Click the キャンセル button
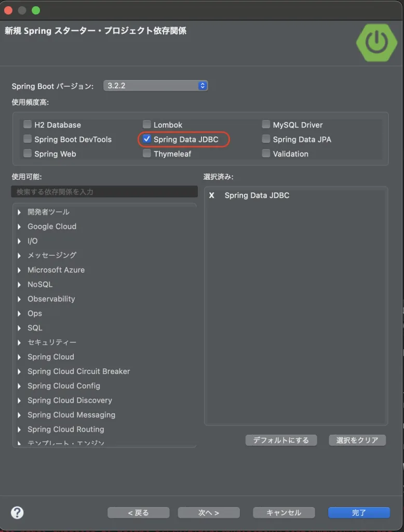Screen dimensions: 404x532 coord(284,512)
